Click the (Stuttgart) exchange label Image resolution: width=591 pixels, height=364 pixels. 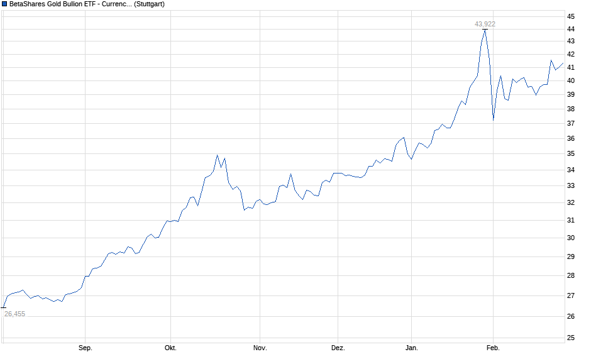click(149, 4)
